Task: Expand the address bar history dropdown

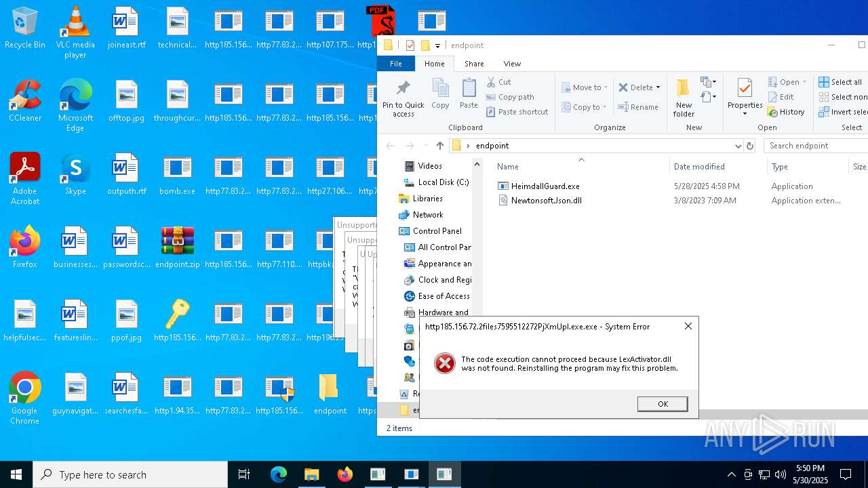Action: click(738, 146)
